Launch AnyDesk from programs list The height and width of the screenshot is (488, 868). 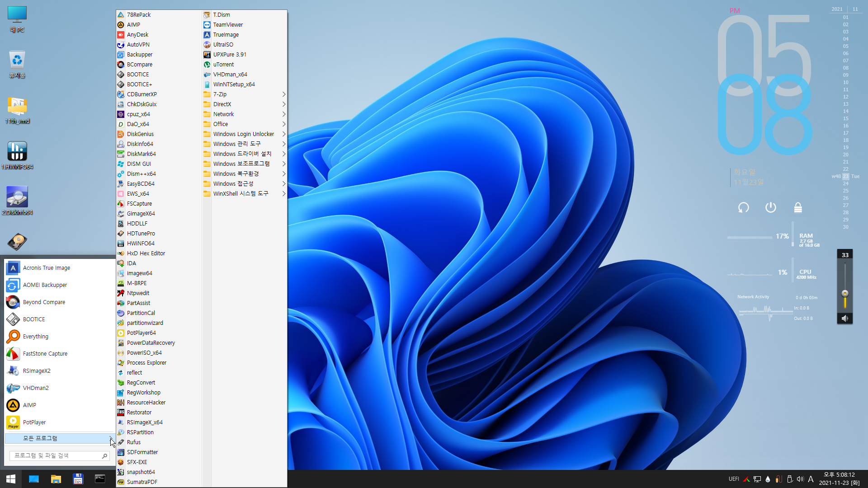tap(159, 35)
